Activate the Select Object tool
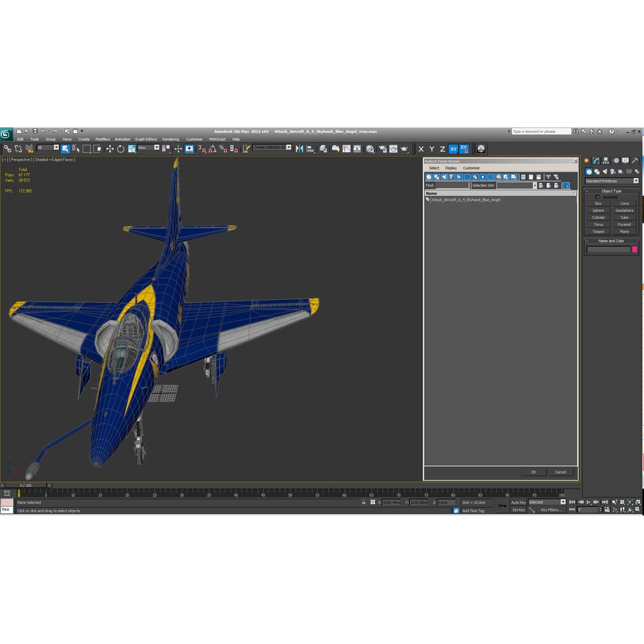Screen dimensions: 644x644 pos(66,148)
